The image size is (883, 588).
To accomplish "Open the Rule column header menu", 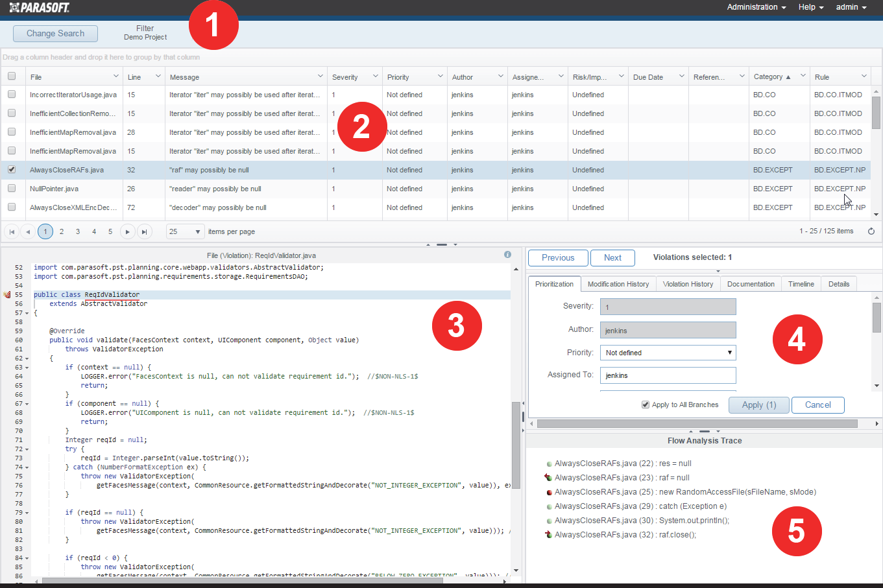I will [x=864, y=76].
